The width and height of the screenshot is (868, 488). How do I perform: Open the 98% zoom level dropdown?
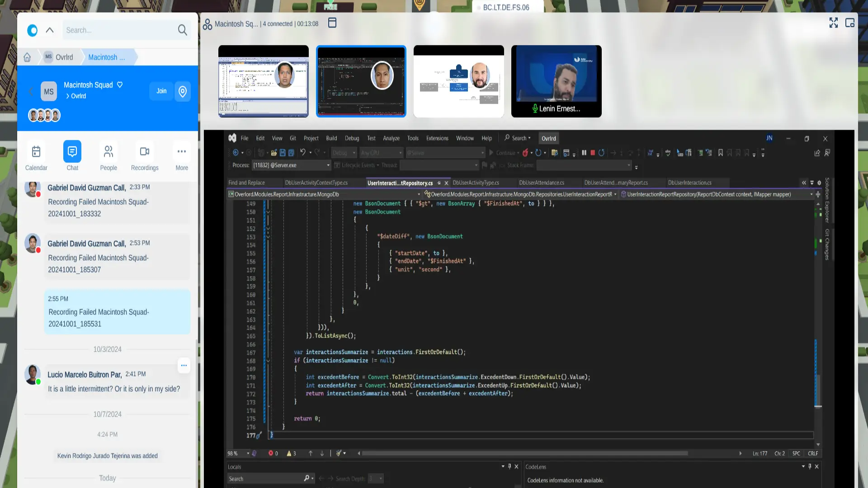248,454
